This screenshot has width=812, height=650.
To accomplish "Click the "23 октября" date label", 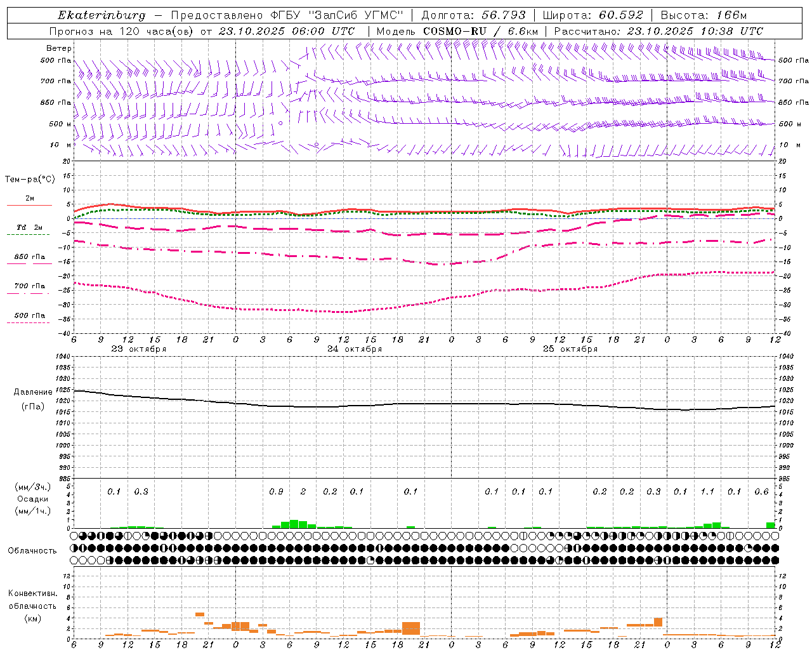I will 139,349.
